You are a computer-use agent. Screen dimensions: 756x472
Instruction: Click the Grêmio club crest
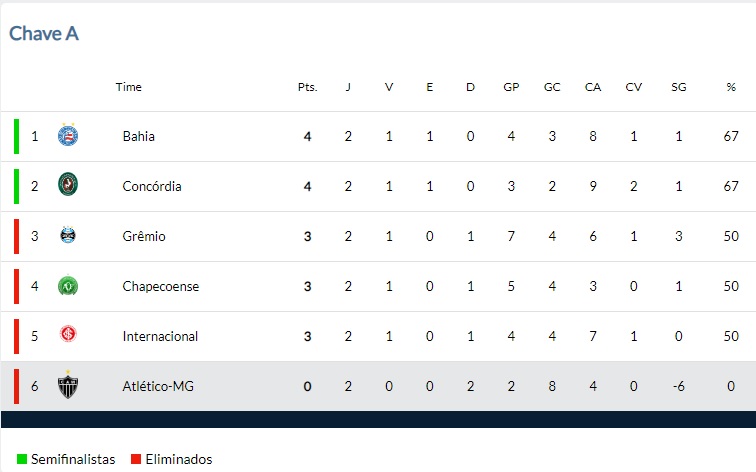(x=68, y=235)
